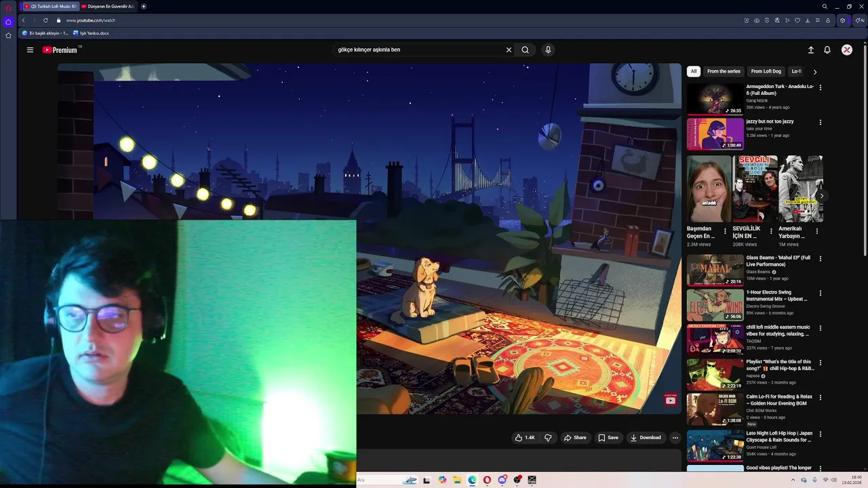
Task: Share the current video
Action: point(575,438)
